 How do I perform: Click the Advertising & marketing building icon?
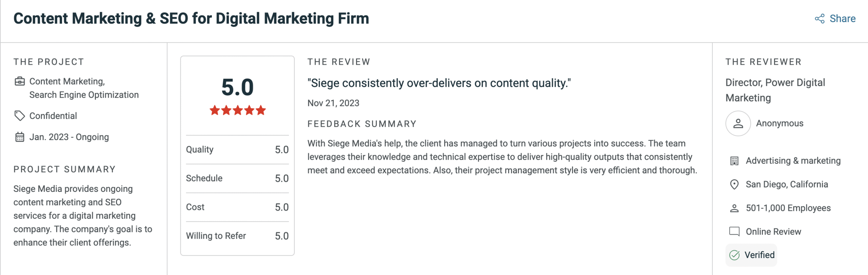coord(734,161)
